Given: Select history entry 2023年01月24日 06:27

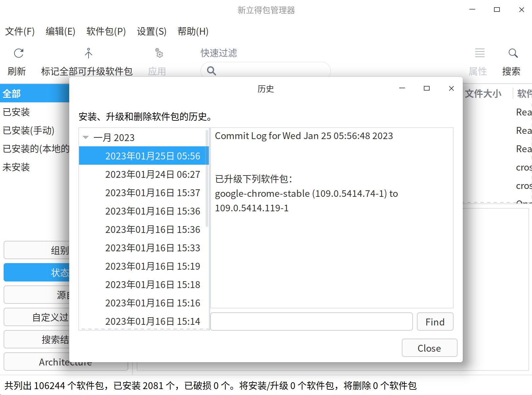Looking at the screenshot, I should click(153, 174).
